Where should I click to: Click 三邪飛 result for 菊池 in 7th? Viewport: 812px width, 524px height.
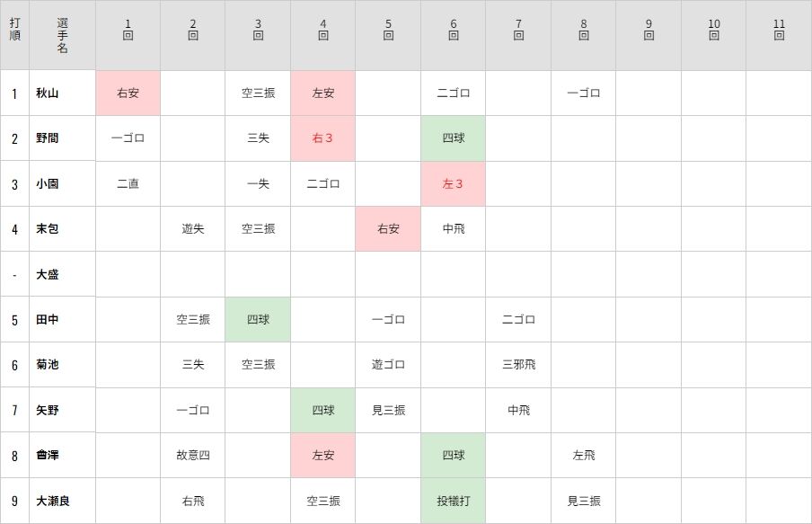tap(518, 365)
